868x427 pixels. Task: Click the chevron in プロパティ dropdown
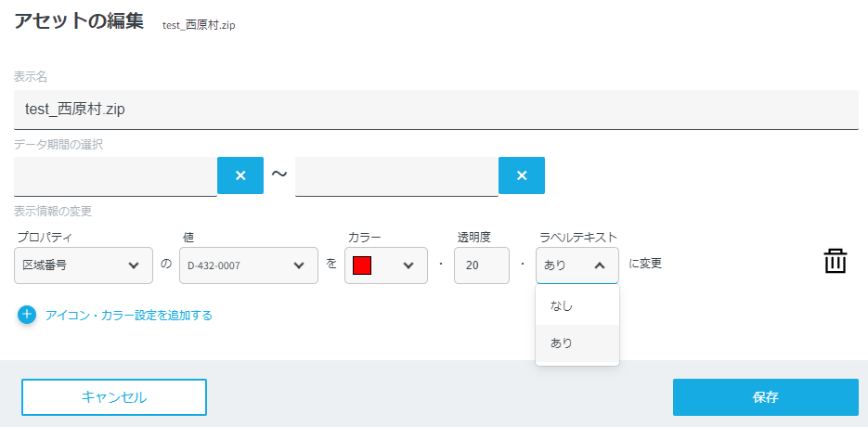click(x=134, y=265)
